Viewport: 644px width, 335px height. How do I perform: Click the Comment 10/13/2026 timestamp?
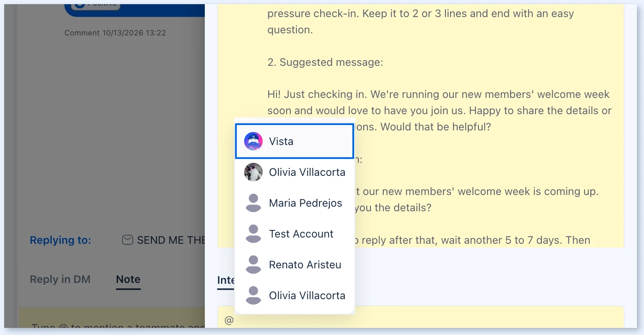(115, 33)
